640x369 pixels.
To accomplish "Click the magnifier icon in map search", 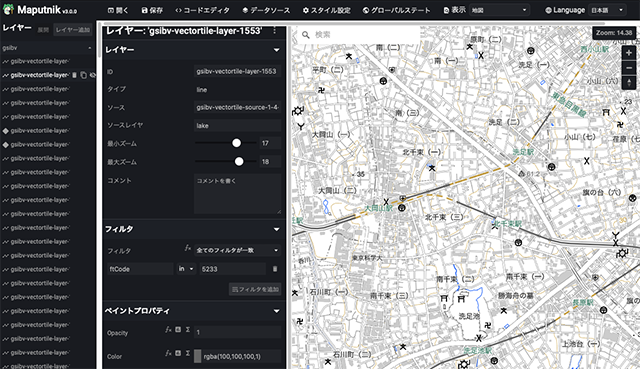I will (306, 35).
